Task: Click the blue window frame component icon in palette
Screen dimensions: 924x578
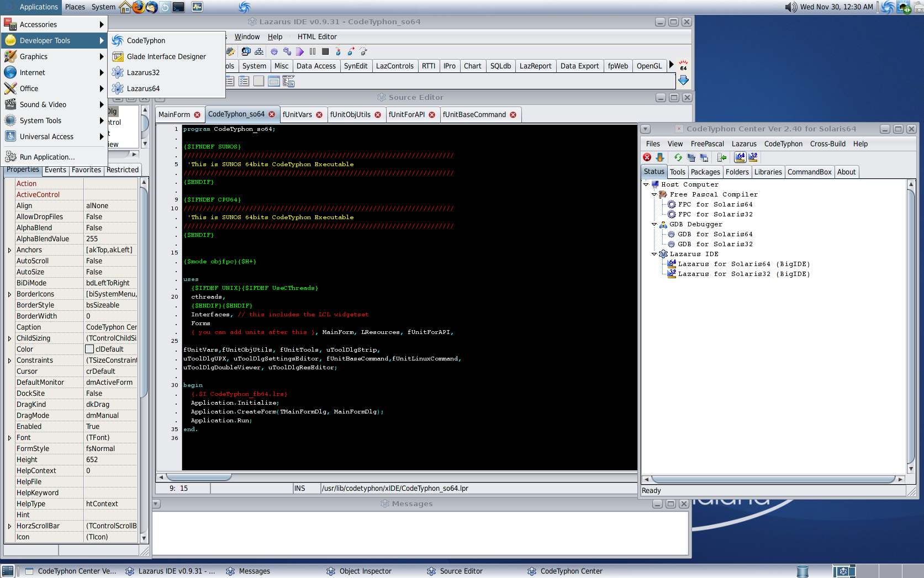Action: pos(273,82)
